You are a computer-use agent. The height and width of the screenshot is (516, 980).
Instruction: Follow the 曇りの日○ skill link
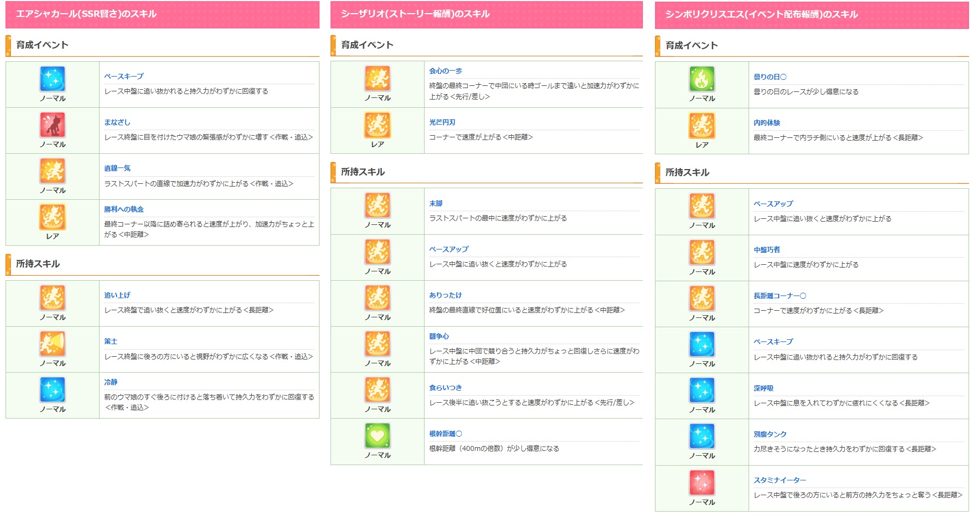[x=770, y=77]
